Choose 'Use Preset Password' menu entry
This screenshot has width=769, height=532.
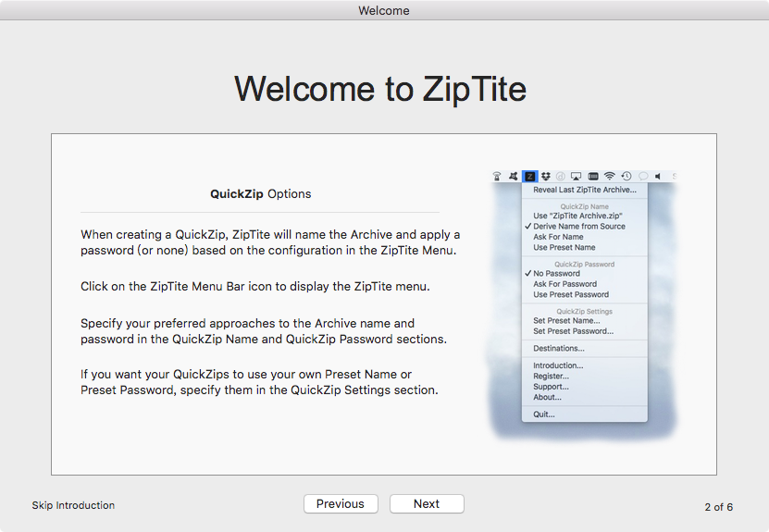[x=585, y=295]
